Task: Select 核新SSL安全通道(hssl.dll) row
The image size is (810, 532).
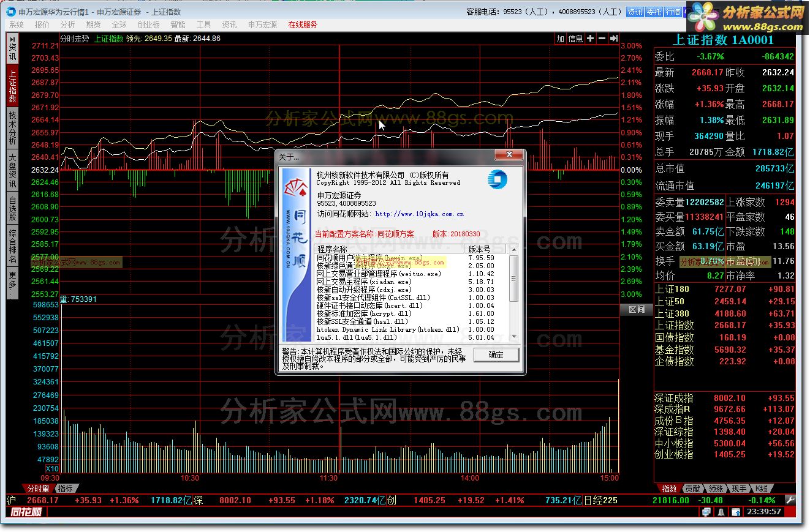Action: tap(411, 321)
